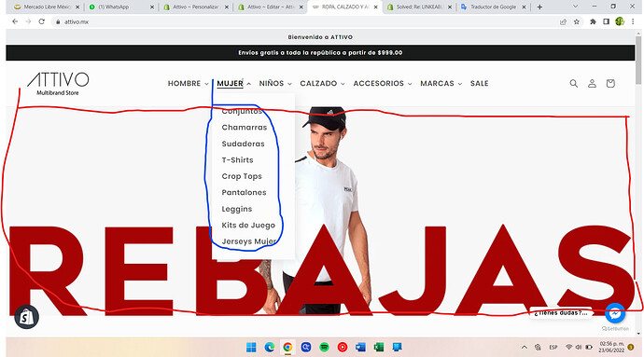The height and width of the screenshot is (357, 644).
Task: Select Kits de Juego from the Mujer menu
Action: point(248,225)
